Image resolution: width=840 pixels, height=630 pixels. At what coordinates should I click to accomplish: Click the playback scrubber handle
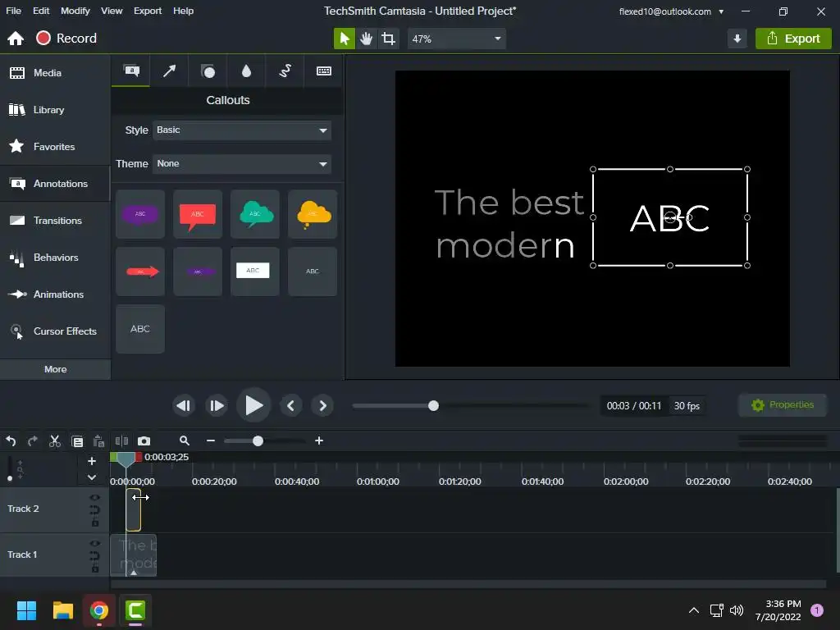[x=433, y=405]
